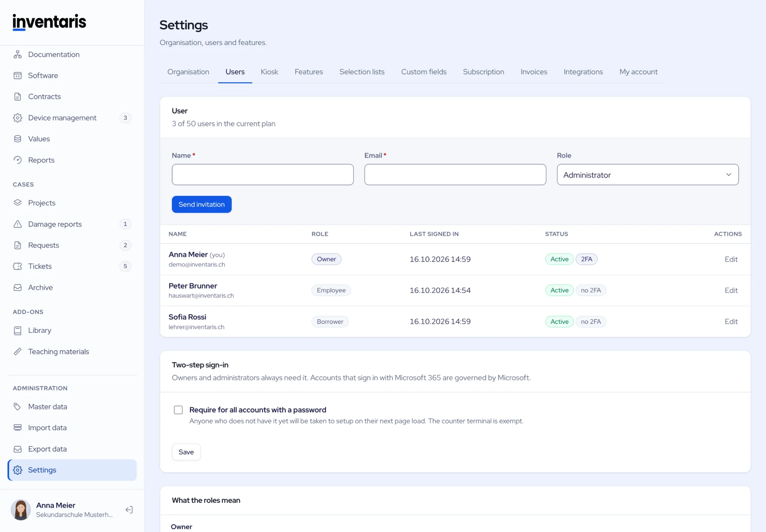Open the Invoices tab
Viewport: 766px width, 532px height.
(x=534, y=72)
